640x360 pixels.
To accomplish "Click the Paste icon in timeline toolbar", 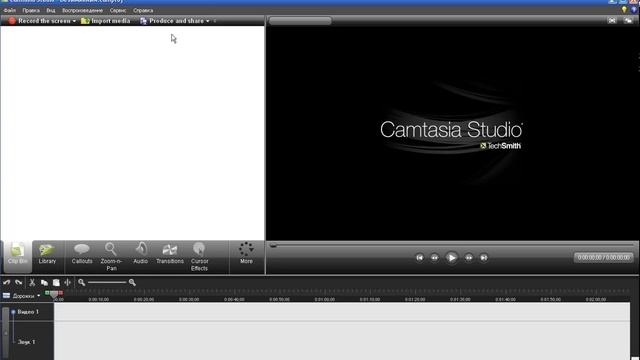I will coord(56,282).
